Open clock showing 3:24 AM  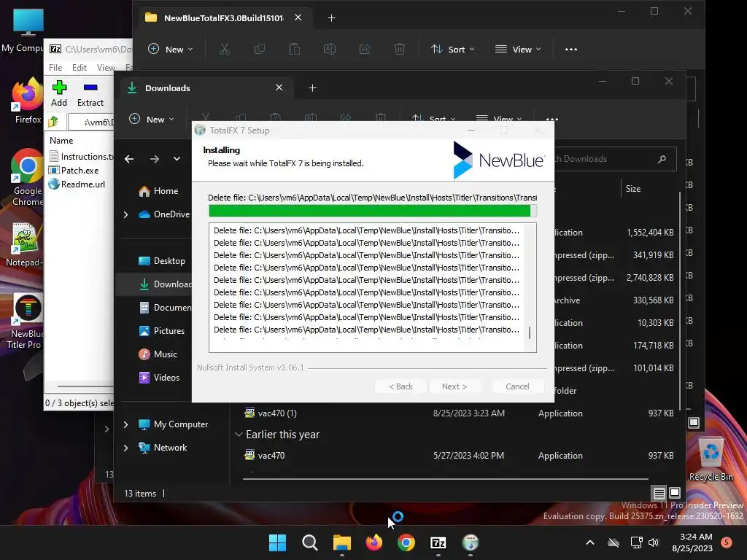tap(692, 542)
